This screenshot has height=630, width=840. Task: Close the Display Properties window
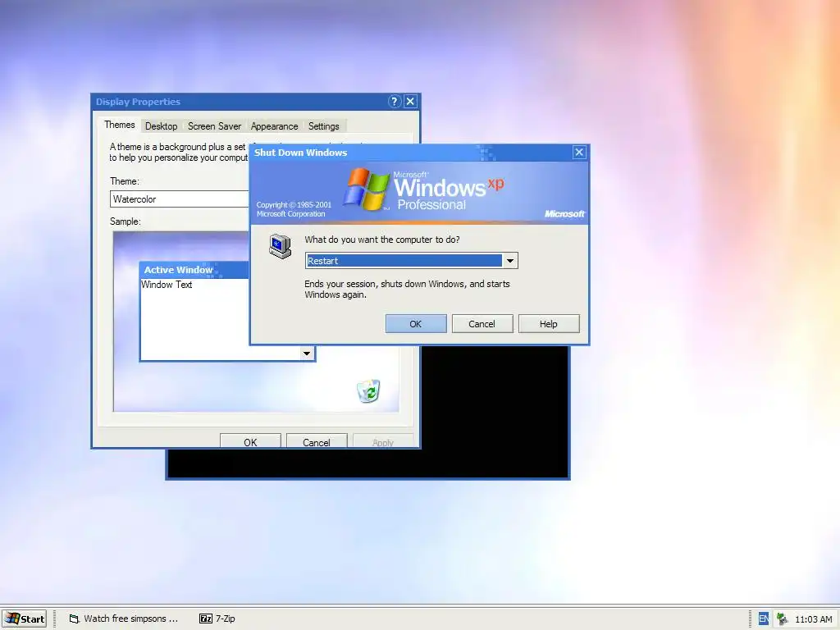(410, 101)
